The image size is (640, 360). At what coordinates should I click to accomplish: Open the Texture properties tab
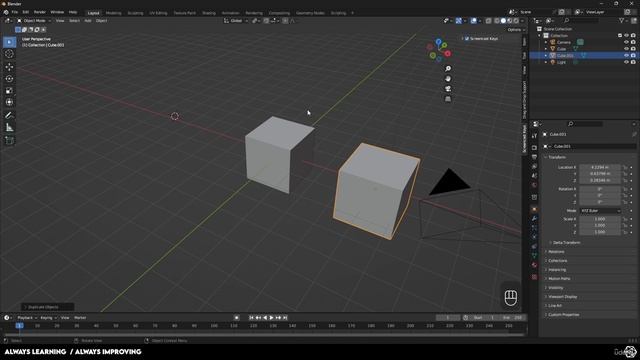point(534,277)
